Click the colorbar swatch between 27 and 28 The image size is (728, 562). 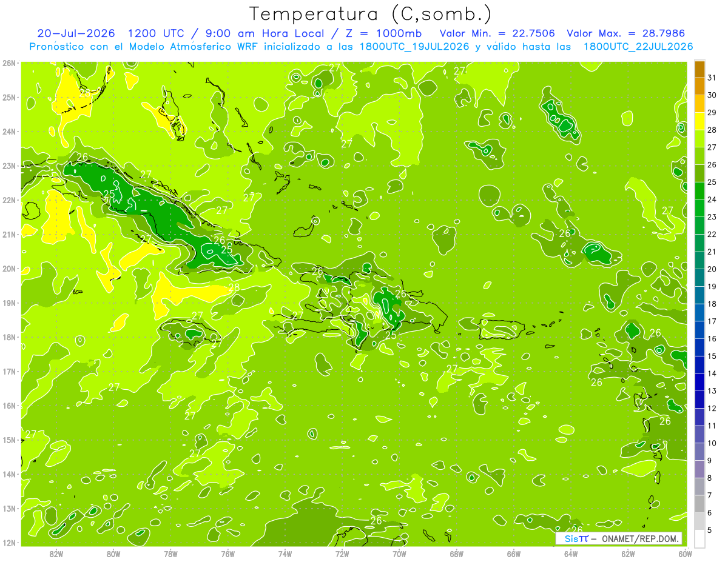[699, 139]
